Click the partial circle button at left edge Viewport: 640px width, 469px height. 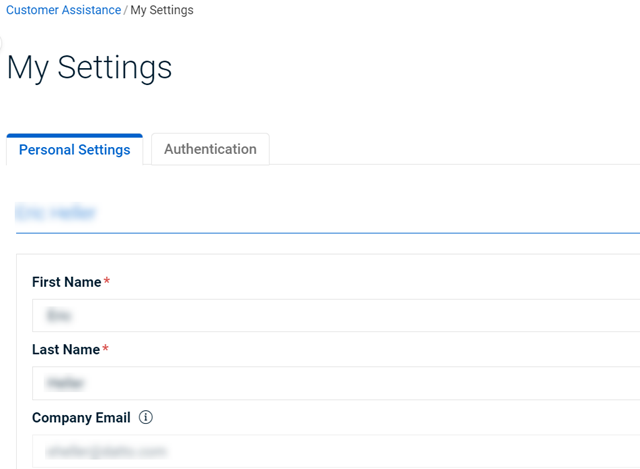[x=2, y=45]
